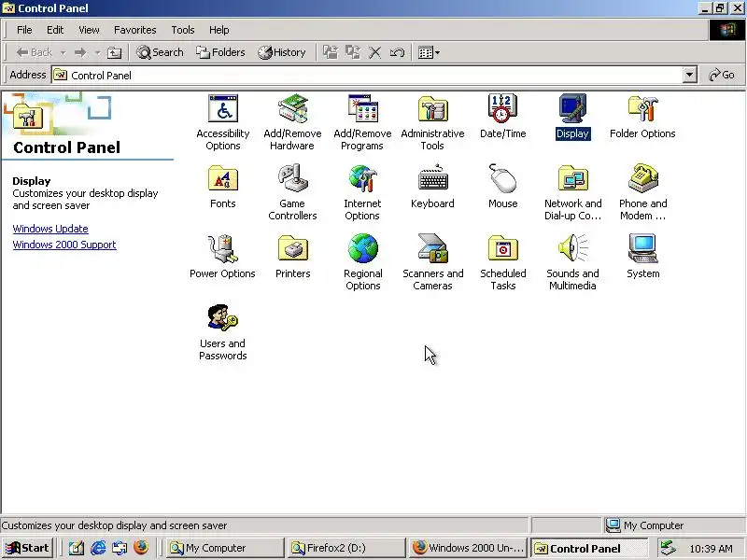747x560 pixels.
Task: Follow the Windows 2000 Support link
Action: [64, 245]
